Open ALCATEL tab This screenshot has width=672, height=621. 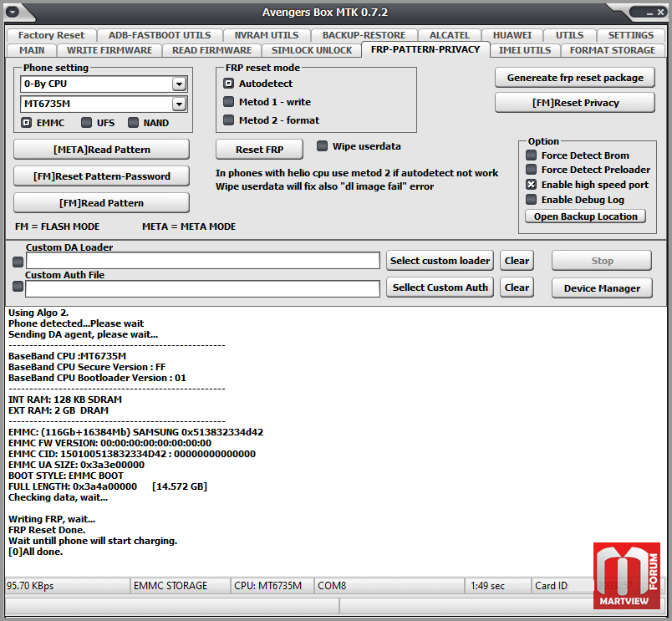[449, 35]
